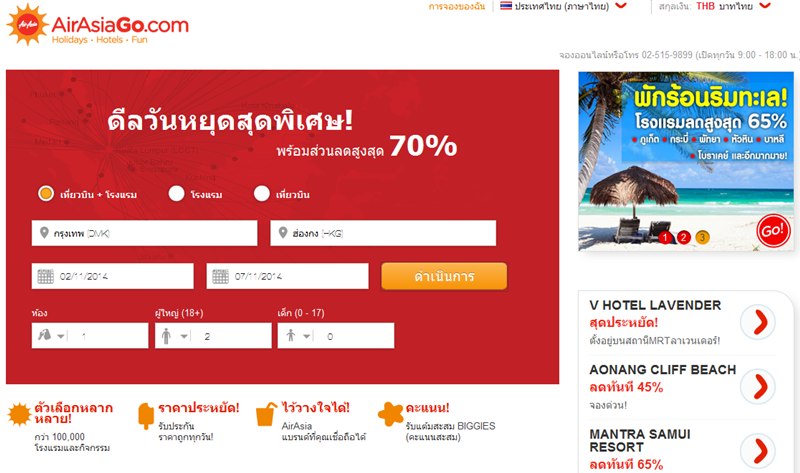Open the My Bookings link at the top

tap(457, 6)
